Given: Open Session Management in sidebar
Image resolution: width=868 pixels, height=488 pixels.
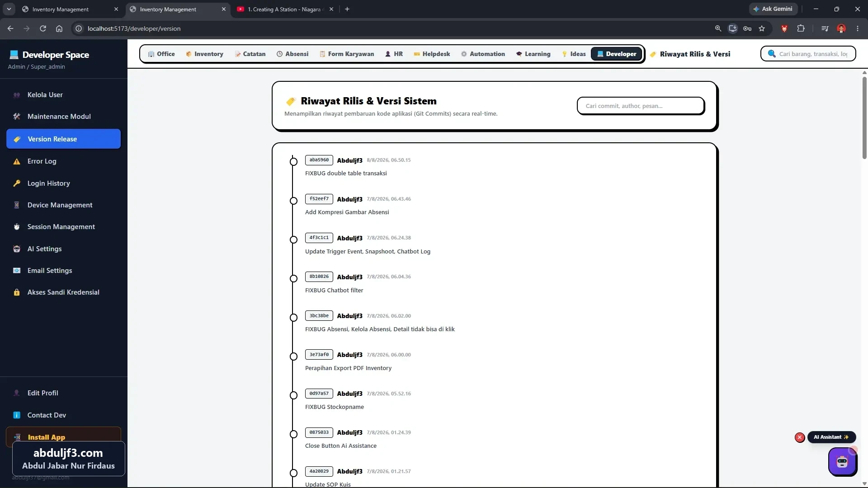Looking at the screenshot, I should click(x=63, y=227).
